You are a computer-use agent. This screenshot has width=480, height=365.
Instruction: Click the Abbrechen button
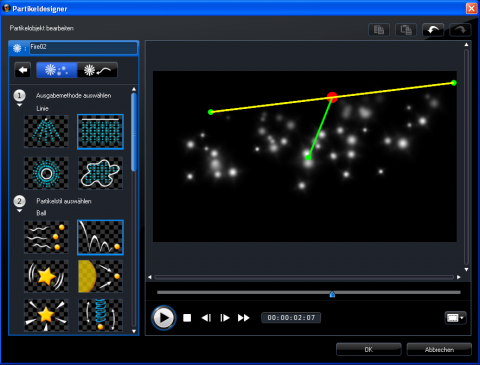pyautogui.click(x=439, y=349)
